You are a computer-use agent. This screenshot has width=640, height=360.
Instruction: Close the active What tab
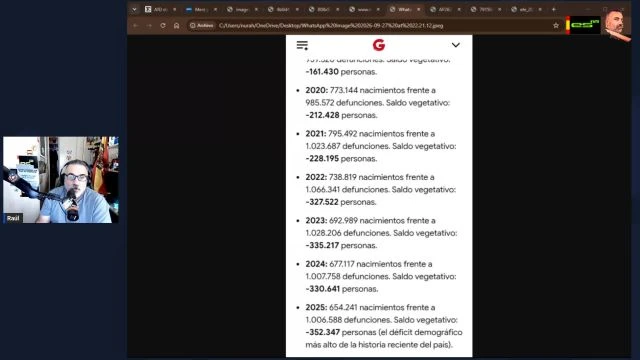418,9
